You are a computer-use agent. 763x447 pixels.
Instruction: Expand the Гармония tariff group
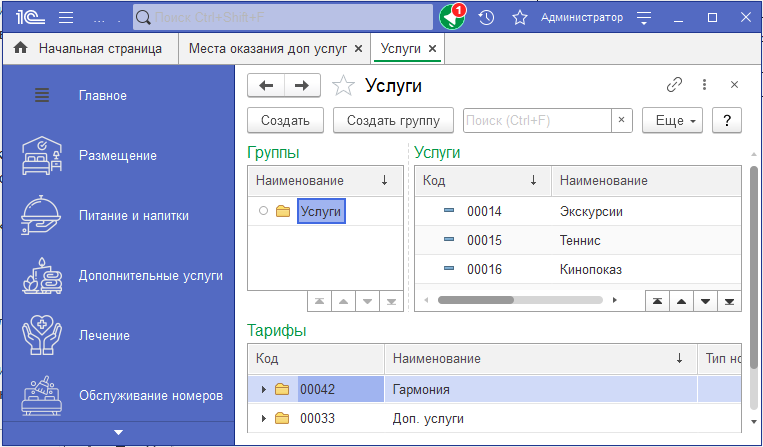point(263,389)
